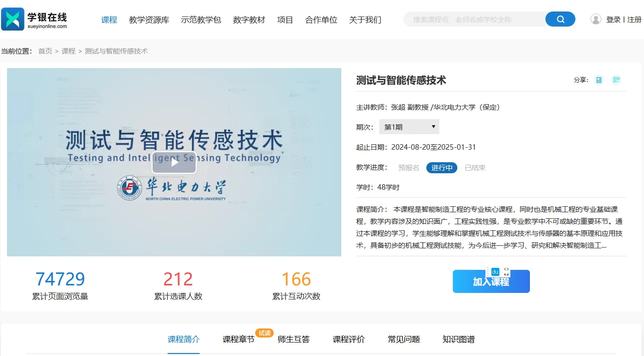Select the 进行中 progress badge

coord(442,168)
